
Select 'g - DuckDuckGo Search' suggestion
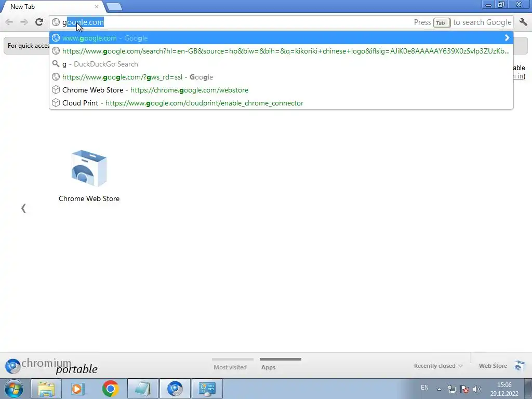(x=281, y=64)
